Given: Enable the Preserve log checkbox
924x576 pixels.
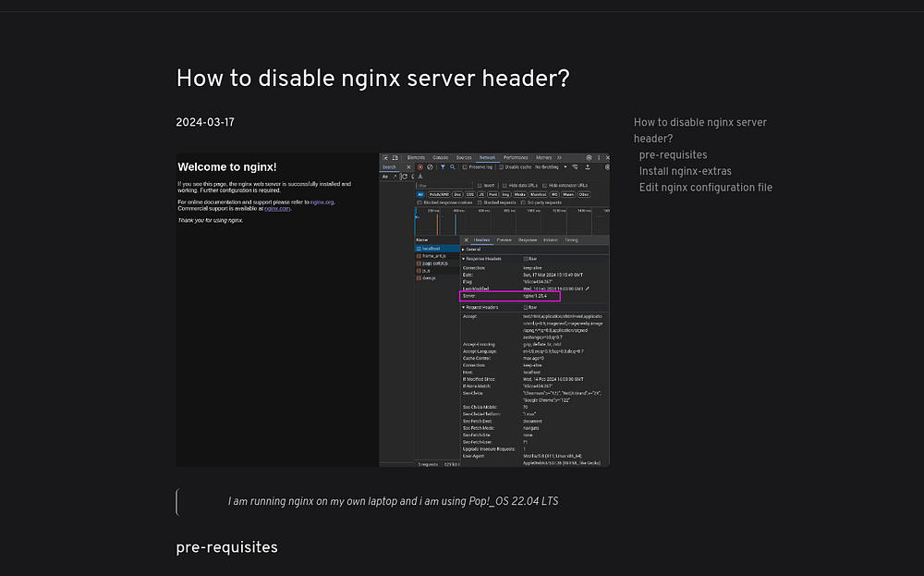Looking at the screenshot, I should click(x=465, y=167).
